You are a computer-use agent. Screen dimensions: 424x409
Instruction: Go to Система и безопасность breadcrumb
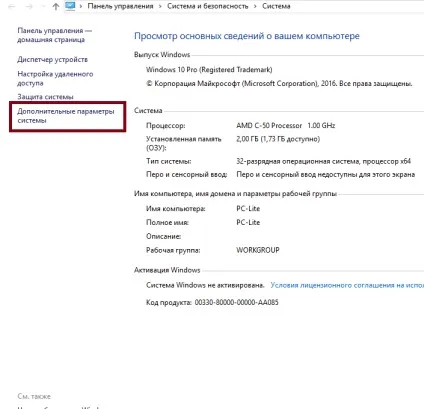pyautogui.click(x=208, y=6)
